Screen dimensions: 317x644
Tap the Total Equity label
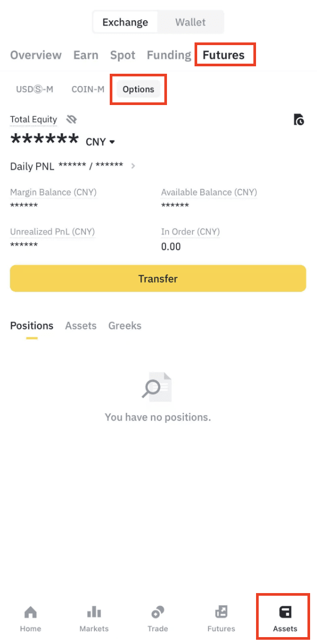point(33,119)
